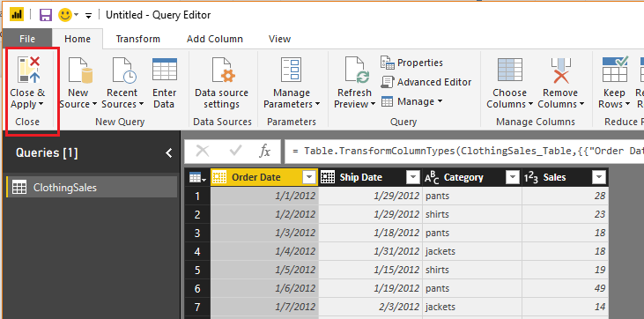Expand the Recent Sources dropdown arrow
This screenshot has width=644, height=319.
tap(141, 104)
